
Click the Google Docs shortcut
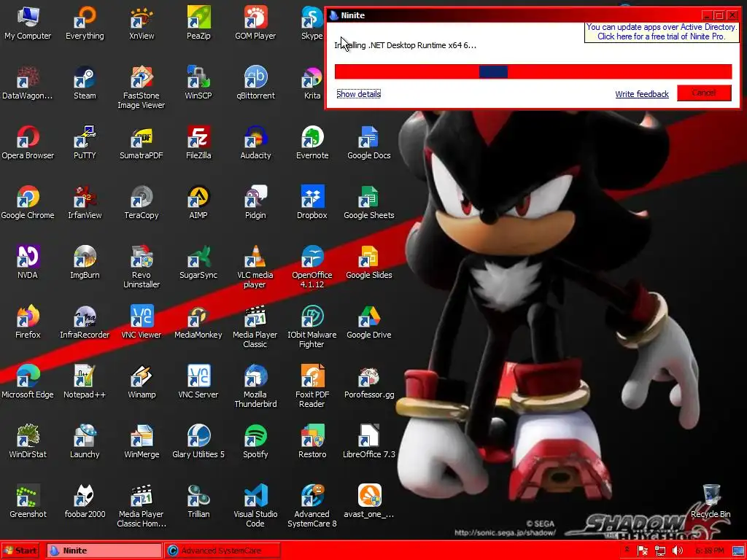point(369,142)
